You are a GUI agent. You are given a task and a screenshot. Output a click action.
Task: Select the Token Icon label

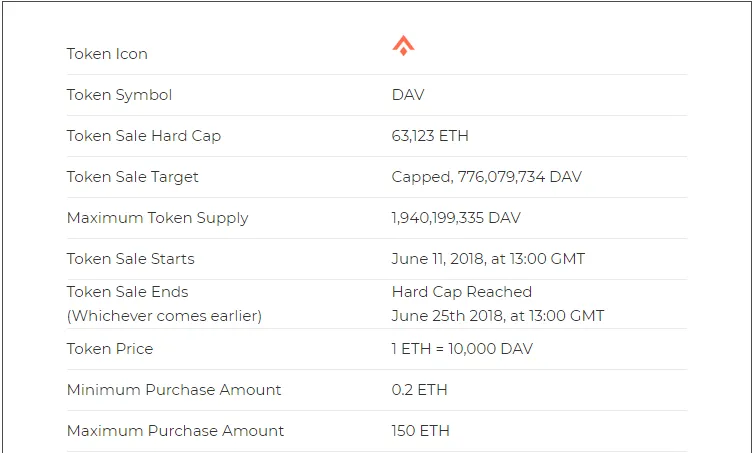coord(107,54)
